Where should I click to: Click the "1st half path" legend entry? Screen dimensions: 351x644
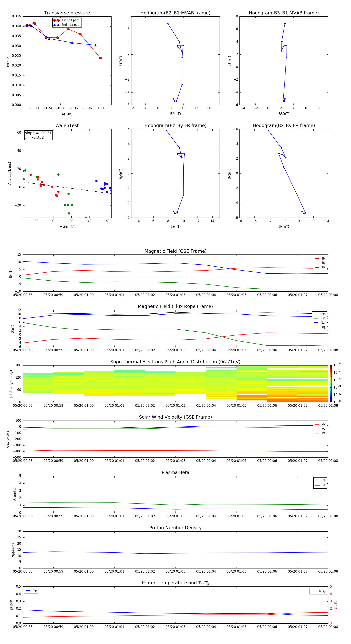click(x=67, y=20)
